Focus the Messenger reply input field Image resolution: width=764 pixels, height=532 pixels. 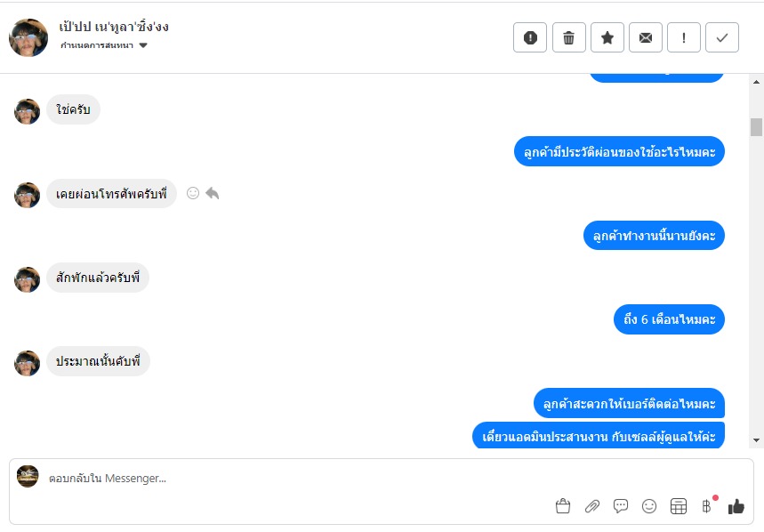(x=293, y=479)
